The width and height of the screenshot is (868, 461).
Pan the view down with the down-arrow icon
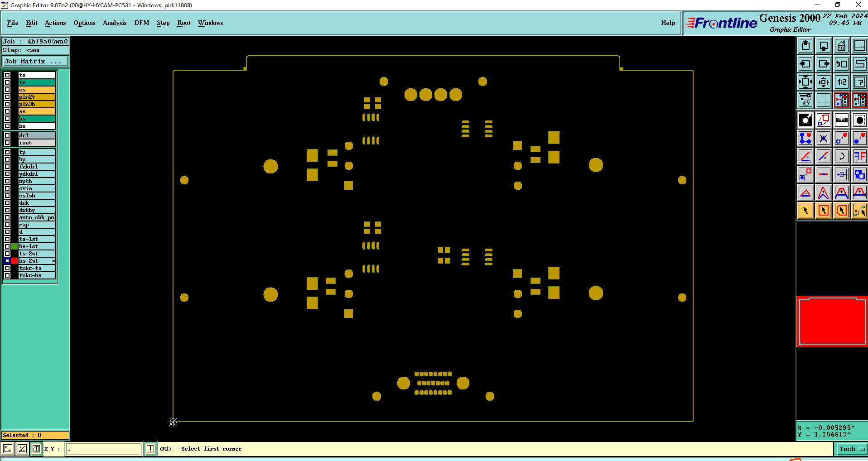[x=824, y=46]
